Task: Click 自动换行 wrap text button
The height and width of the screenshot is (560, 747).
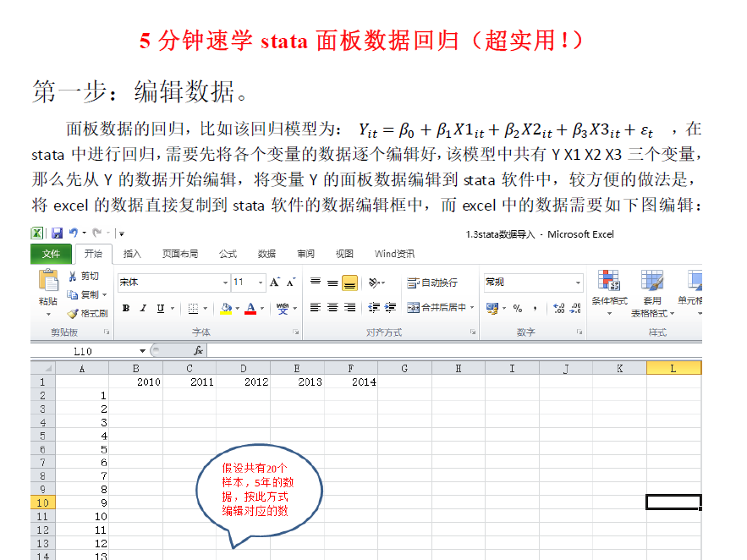Action: (432, 283)
